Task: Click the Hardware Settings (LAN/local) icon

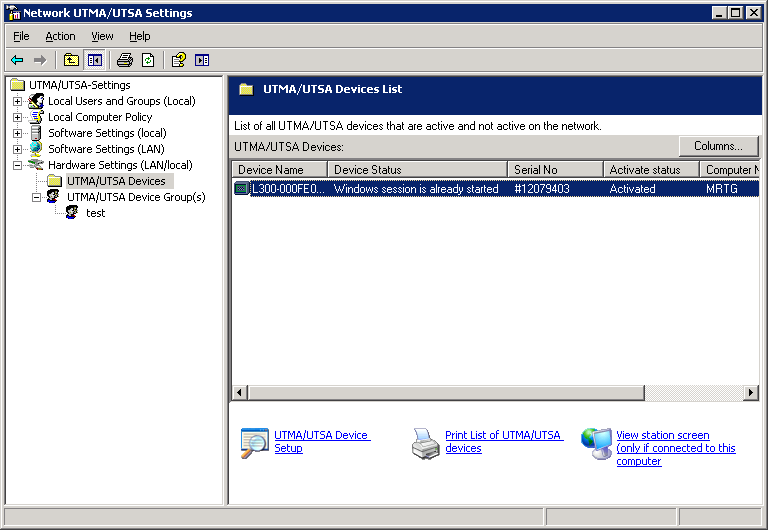Action: pyautogui.click(x=36, y=165)
